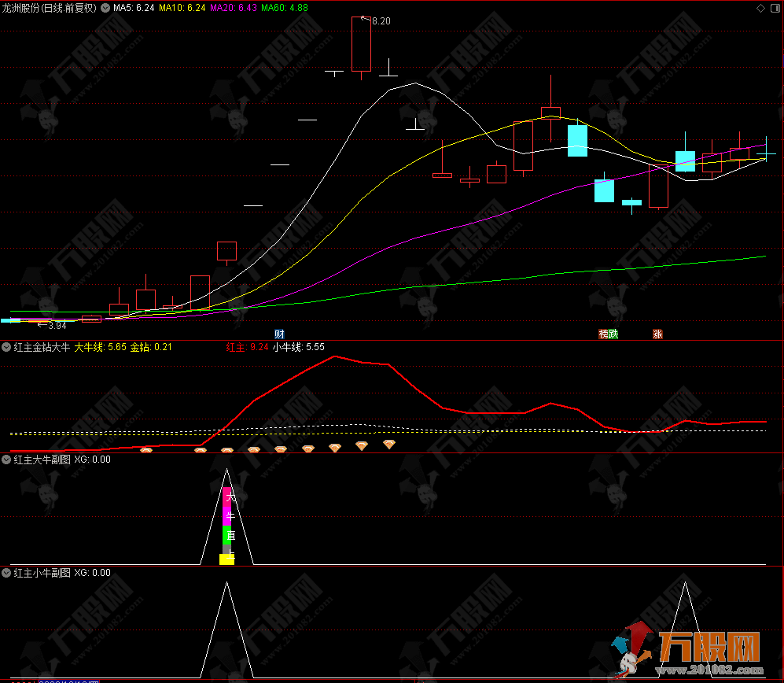784x683 pixels.
Task: Click the 小牛线: 5.55 value
Action: pos(299,347)
